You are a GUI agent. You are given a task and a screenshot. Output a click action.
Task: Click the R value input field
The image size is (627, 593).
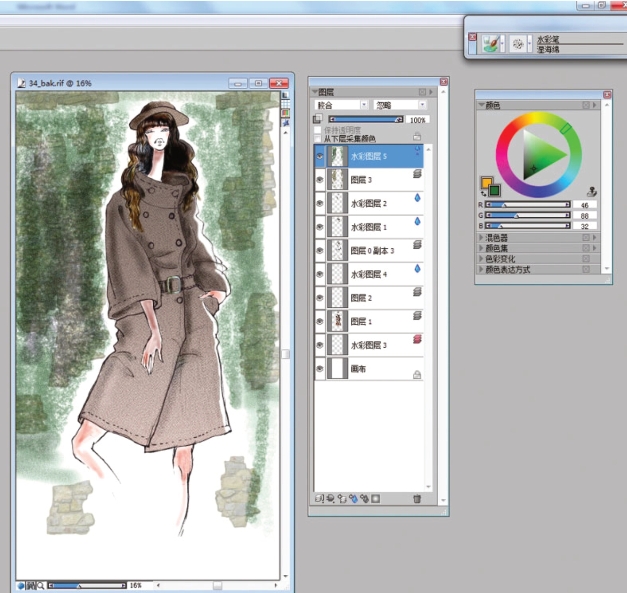tap(585, 204)
